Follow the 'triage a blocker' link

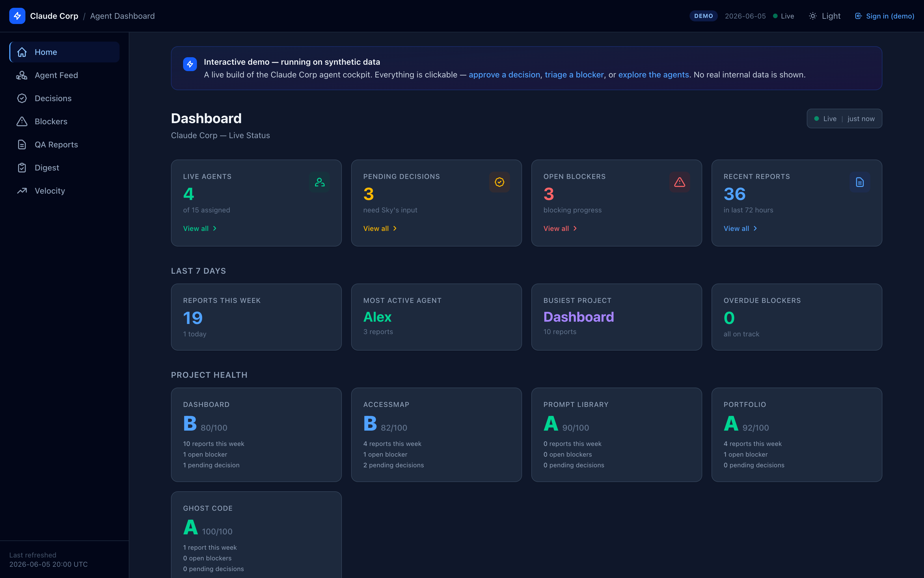pos(574,75)
